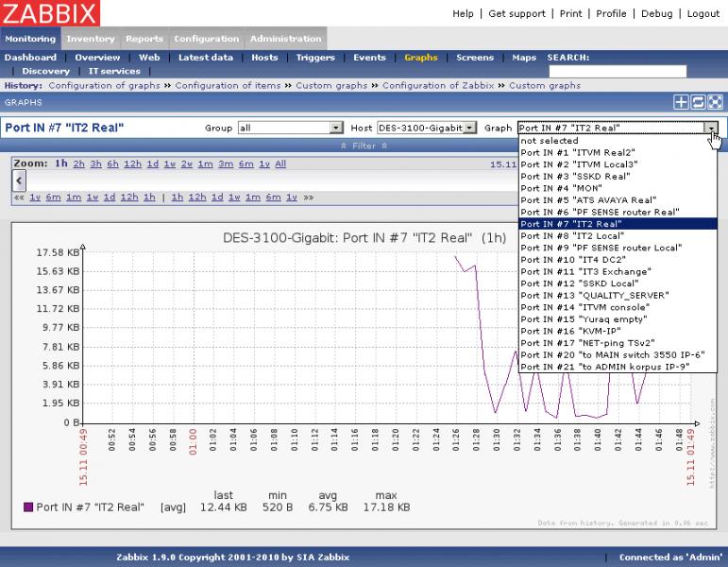
Task: Click the fullscreen icon in the Graphs header
Action: pyautogui.click(x=715, y=102)
